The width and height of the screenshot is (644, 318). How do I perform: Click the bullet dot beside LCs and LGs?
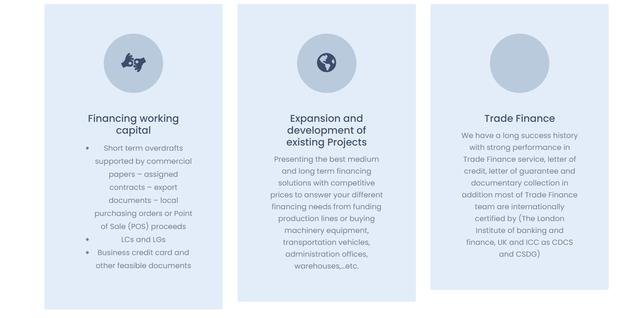(88, 240)
